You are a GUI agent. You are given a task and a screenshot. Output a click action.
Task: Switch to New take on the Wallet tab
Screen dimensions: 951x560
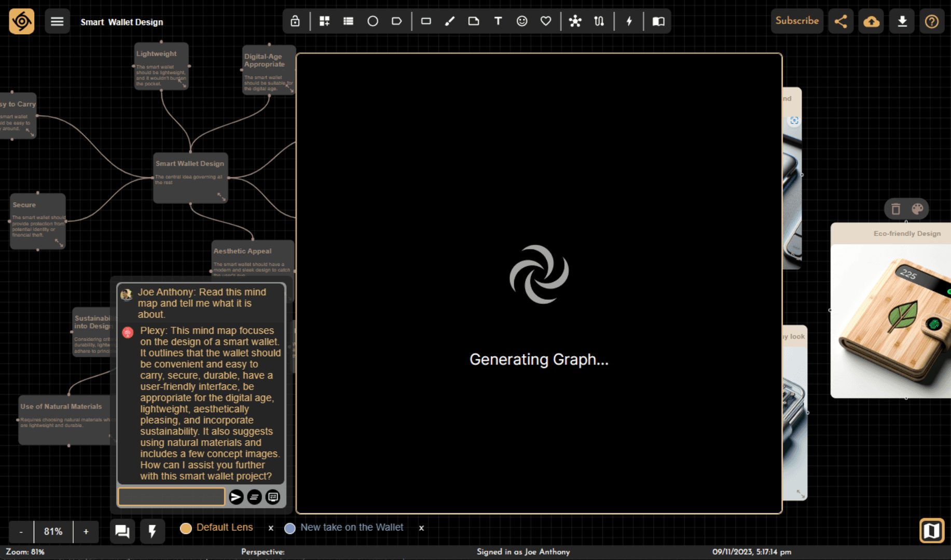click(x=351, y=527)
